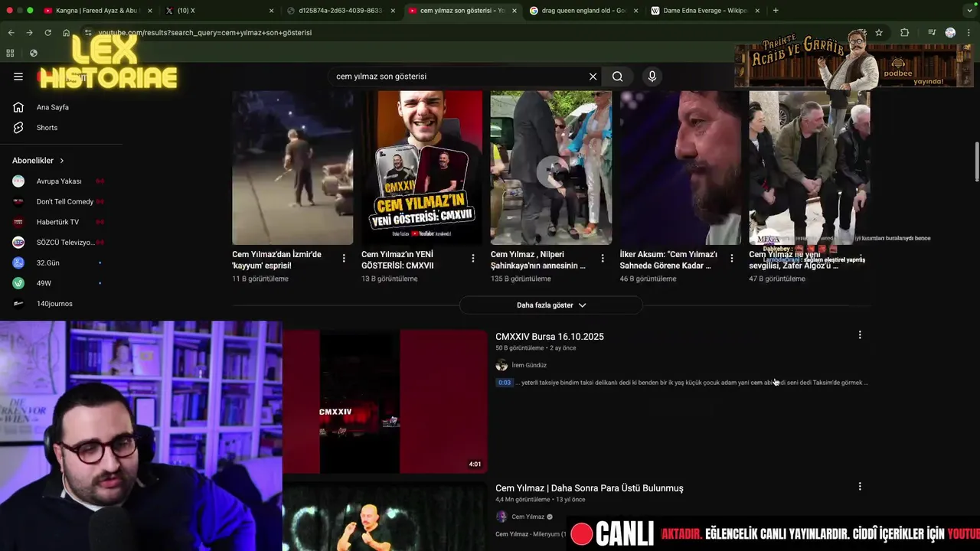Click the magnifier search button
The height and width of the screenshot is (551, 980).
click(617, 77)
